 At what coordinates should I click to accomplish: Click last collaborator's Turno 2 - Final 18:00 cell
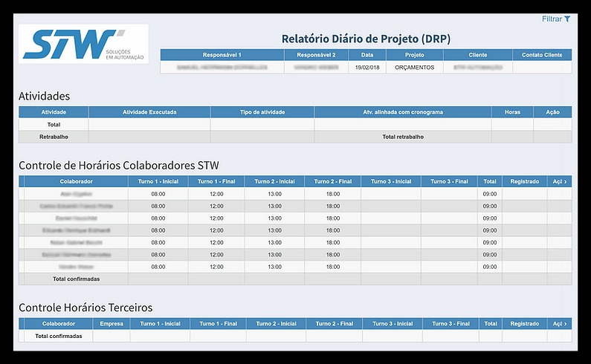tap(332, 266)
